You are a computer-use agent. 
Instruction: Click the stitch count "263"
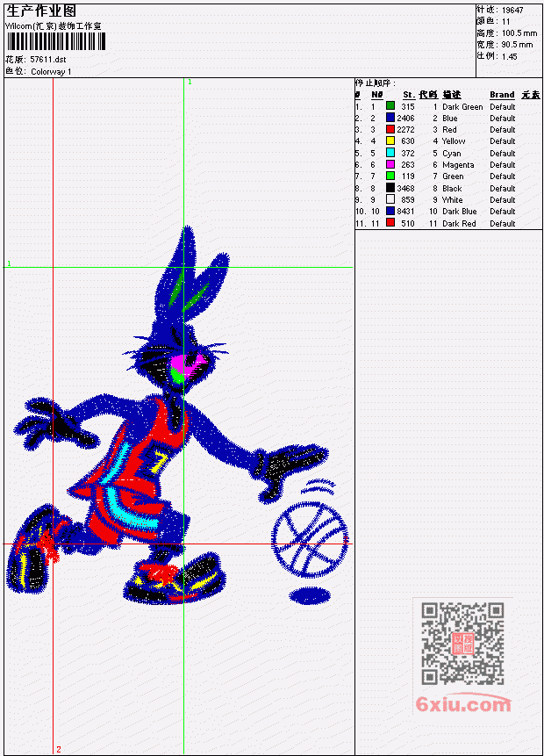[408, 165]
